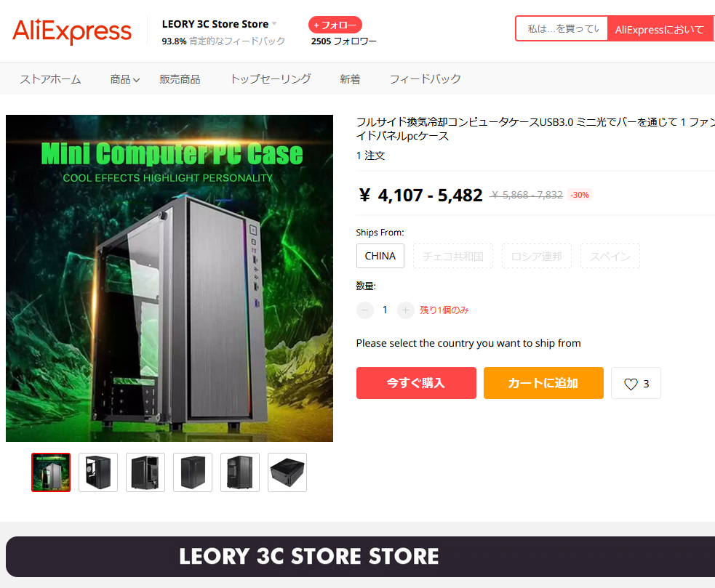This screenshot has width=715, height=588.
Task: Choose チェコ共和国 shipping option
Action: 453,256
